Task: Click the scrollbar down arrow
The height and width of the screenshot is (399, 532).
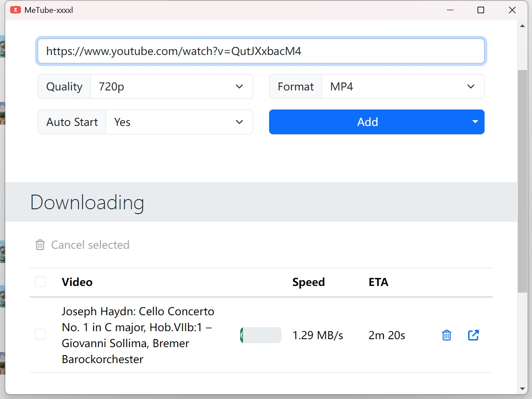Action: click(522, 389)
